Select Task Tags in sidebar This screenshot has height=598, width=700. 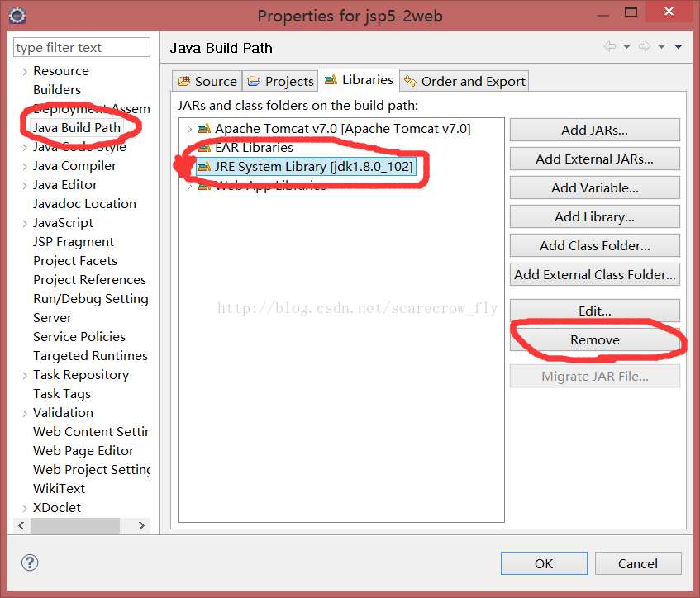[x=62, y=394]
